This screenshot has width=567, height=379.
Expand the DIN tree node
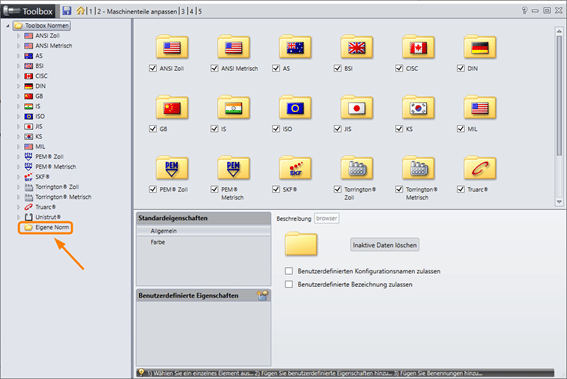coord(18,86)
